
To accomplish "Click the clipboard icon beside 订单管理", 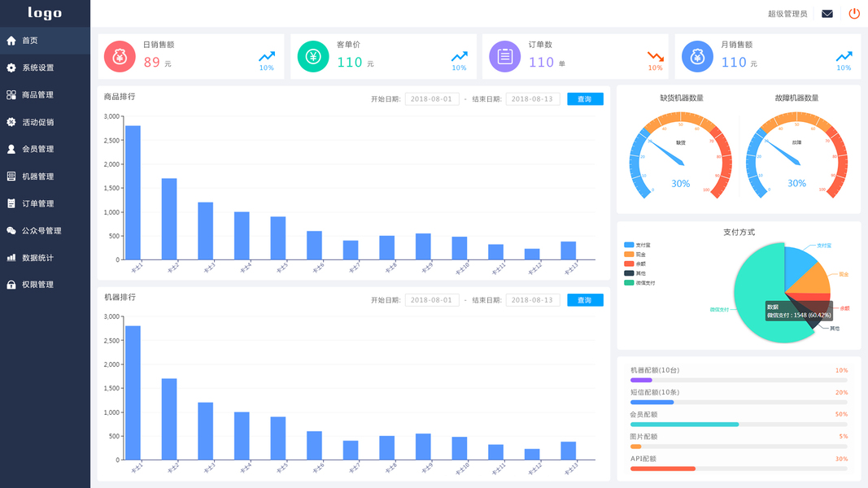I will pos(11,203).
